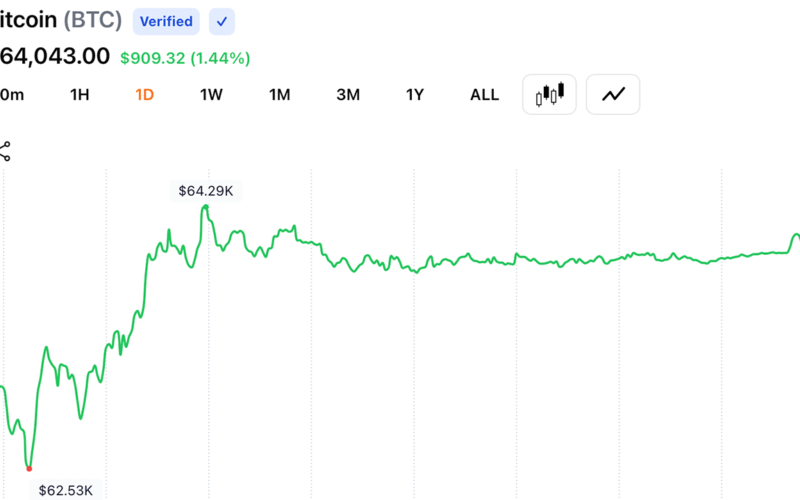This screenshot has height=500, width=800.
Task: Select the 1Y time range
Action: click(415, 95)
